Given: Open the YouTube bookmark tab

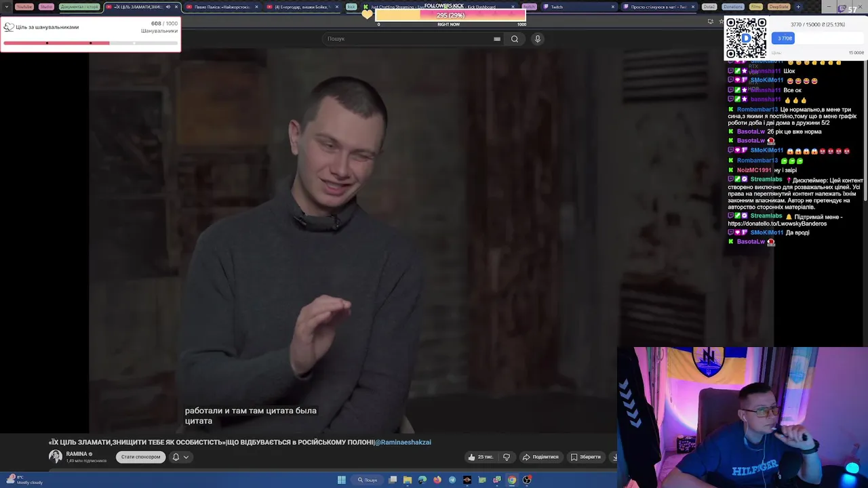Looking at the screenshot, I should 24,7.
